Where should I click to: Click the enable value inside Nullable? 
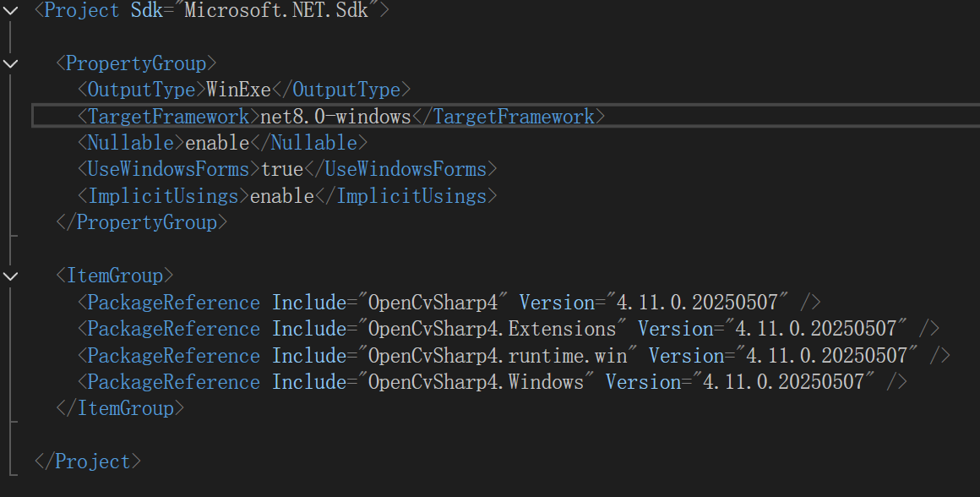coord(217,143)
